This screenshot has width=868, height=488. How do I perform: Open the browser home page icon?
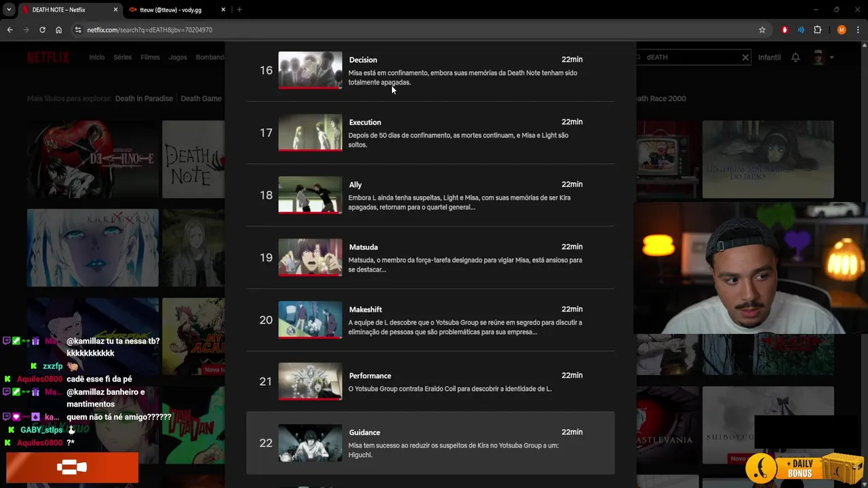click(x=58, y=30)
